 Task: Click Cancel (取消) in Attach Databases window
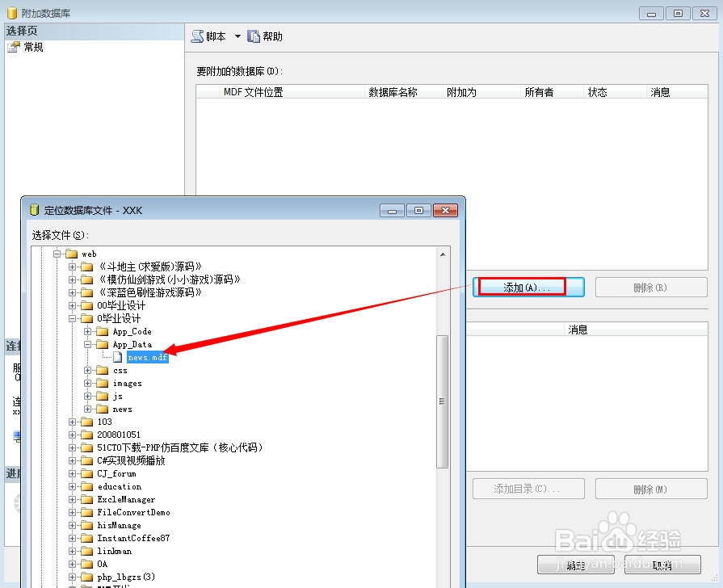[x=662, y=565]
